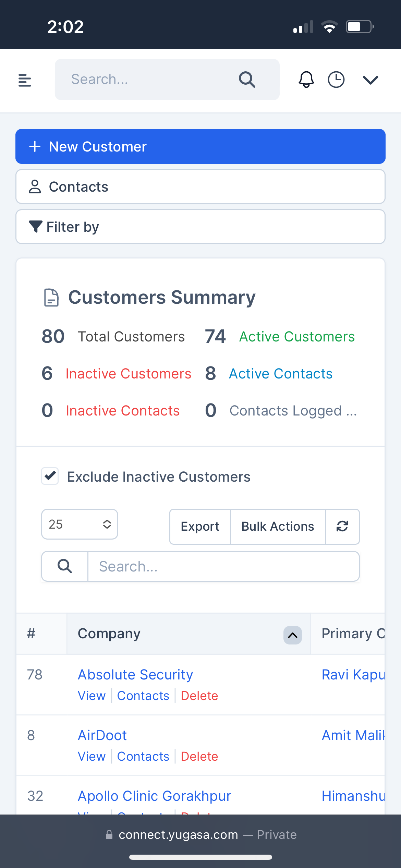Uncheck Exclude Inactive Customers

(50, 476)
